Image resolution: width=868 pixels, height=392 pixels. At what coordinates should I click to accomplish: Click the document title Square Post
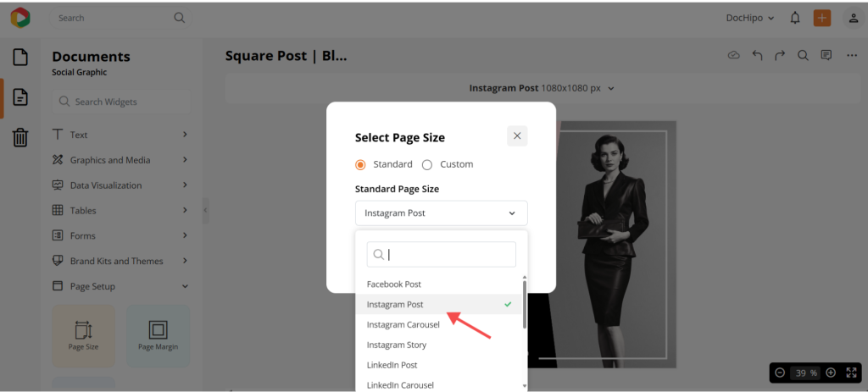287,56
